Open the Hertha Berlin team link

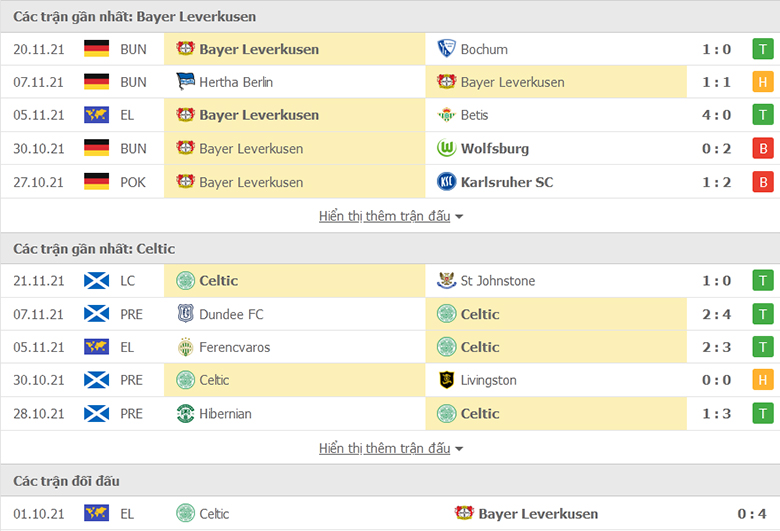tap(236, 82)
